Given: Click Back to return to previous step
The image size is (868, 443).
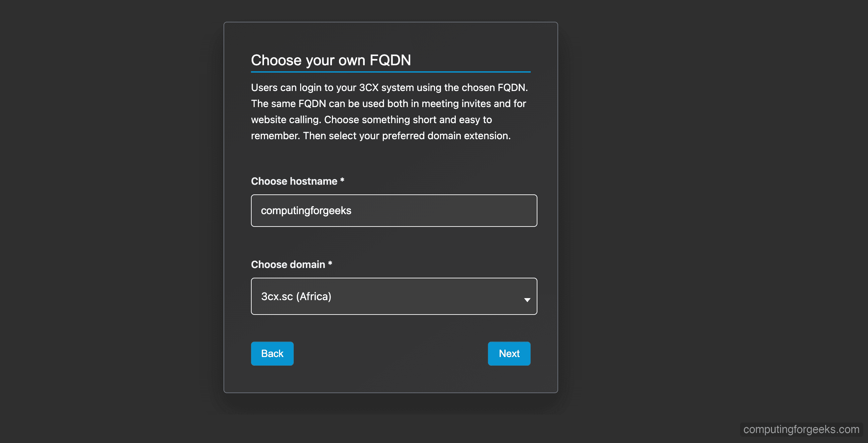Looking at the screenshot, I should 272,353.
